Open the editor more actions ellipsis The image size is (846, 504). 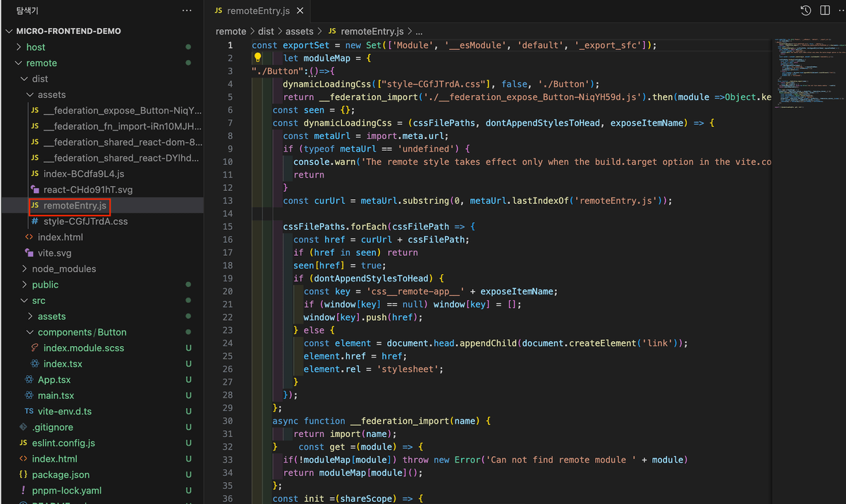(841, 11)
